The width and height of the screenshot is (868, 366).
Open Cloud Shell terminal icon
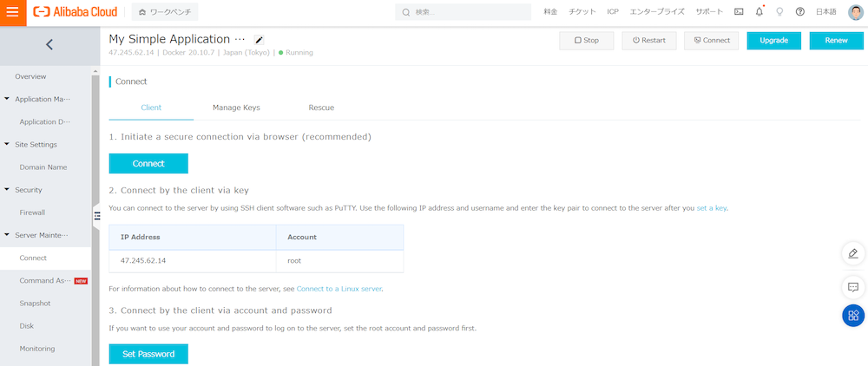click(x=739, y=12)
